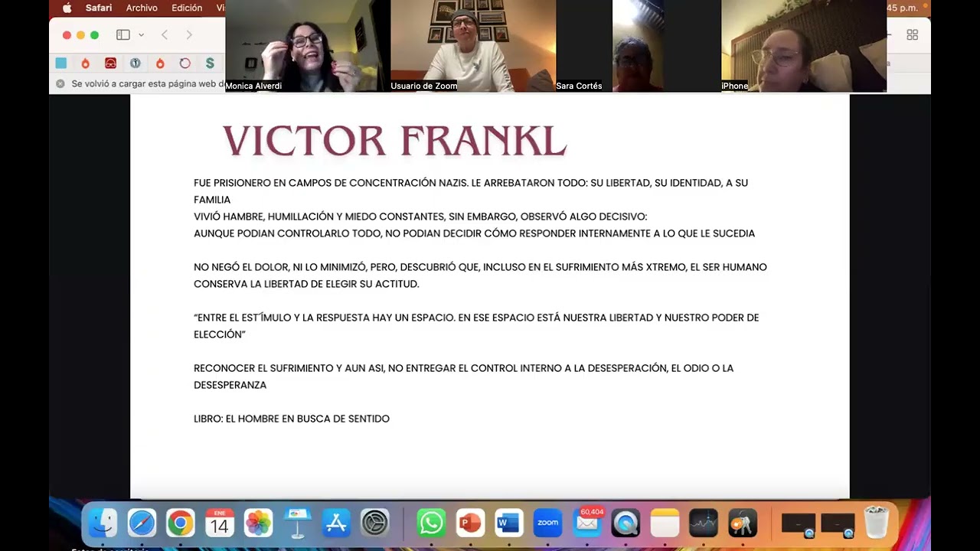Show Safari tab overview grid

coord(912,34)
